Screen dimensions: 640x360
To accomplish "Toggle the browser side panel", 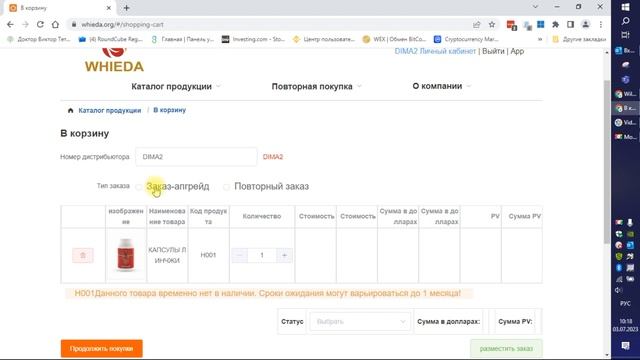I will tap(570, 24).
